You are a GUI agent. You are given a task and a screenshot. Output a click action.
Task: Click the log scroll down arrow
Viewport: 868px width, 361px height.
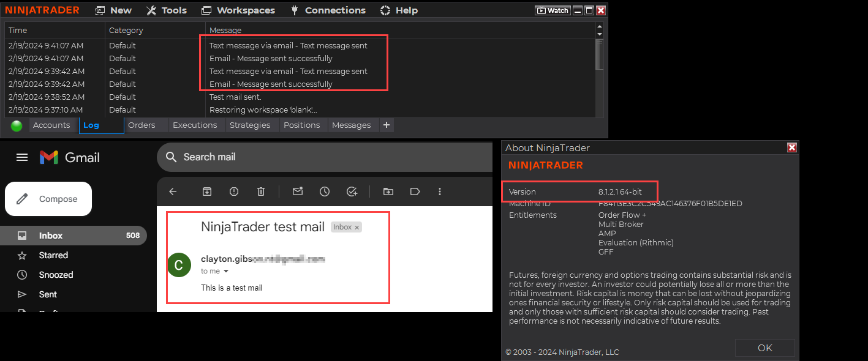(599, 34)
